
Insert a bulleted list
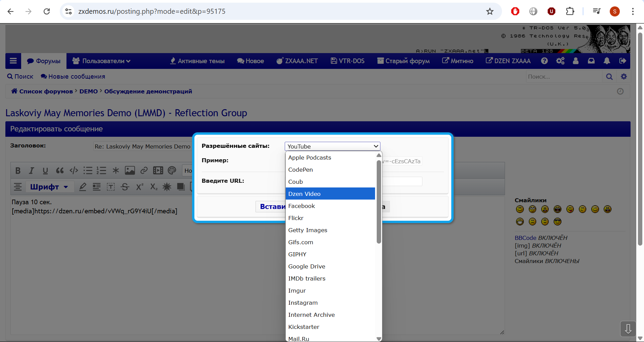pyautogui.click(x=88, y=171)
